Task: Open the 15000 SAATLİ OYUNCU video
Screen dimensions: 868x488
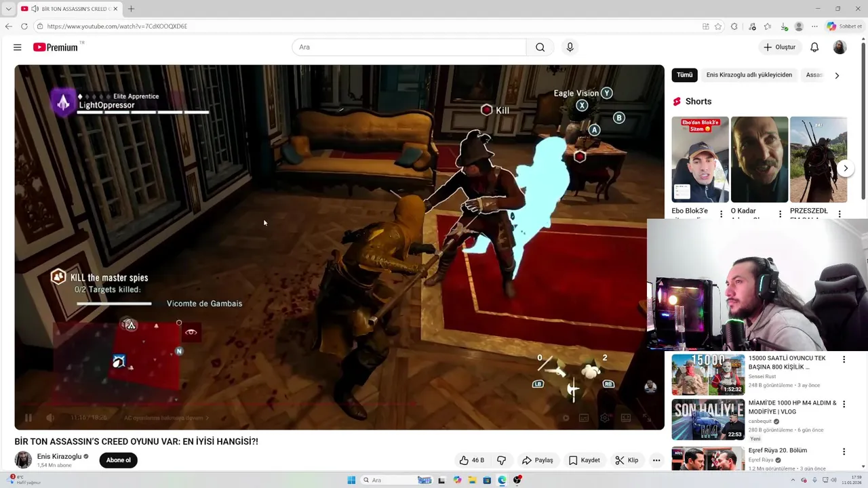Action: point(708,374)
